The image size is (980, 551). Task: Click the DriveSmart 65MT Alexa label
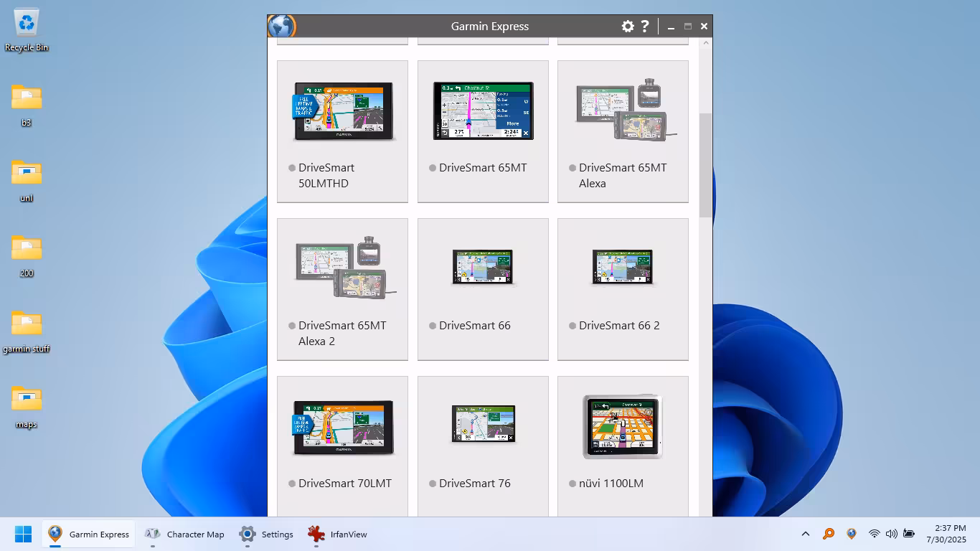(623, 176)
